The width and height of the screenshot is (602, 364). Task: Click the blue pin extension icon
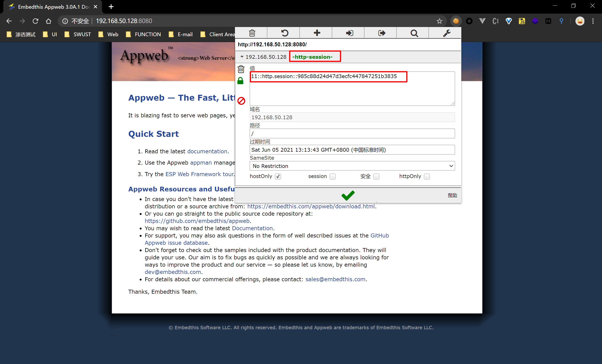[562, 21]
